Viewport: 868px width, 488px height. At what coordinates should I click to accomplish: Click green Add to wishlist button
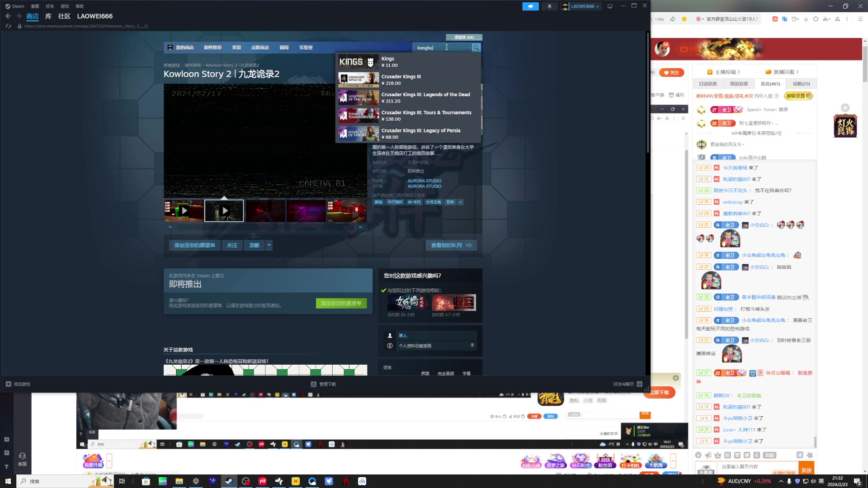click(x=341, y=303)
